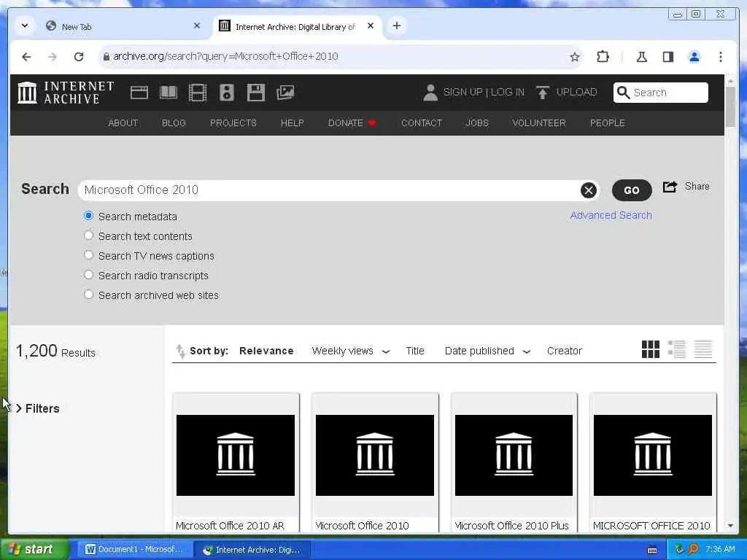
Task: Select Search metadata radio option
Action: pos(88,216)
